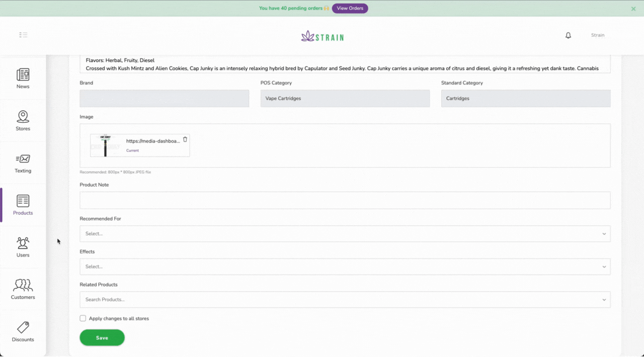644x357 pixels.
Task: Expand the Related Products search dropdown
Action: tap(345, 300)
